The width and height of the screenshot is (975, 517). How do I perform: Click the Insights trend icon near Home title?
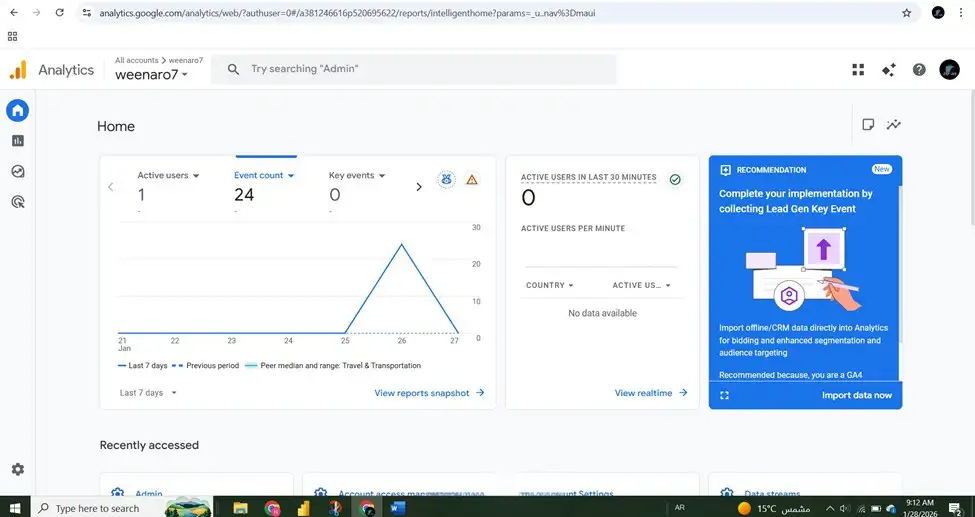[894, 125]
